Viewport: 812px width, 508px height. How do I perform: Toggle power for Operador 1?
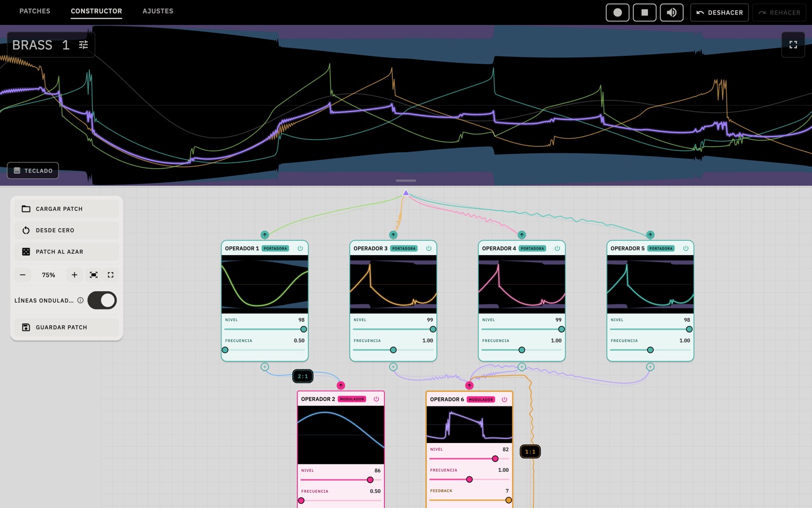(300, 248)
